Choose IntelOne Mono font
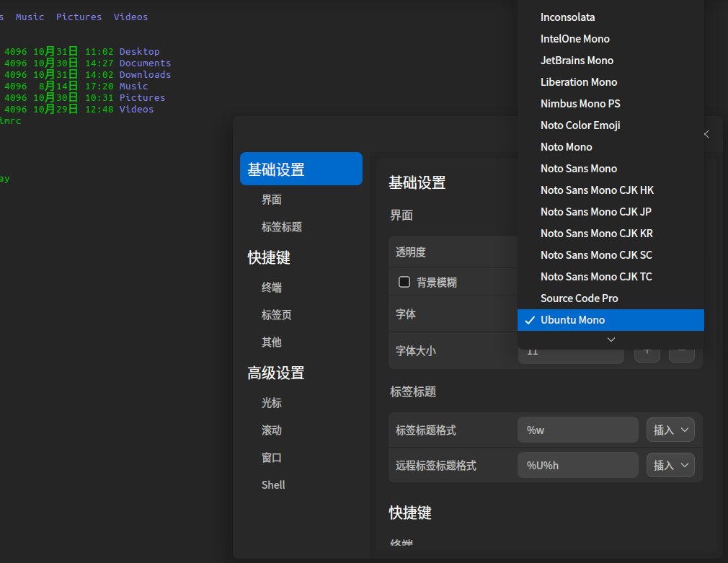 click(x=611, y=39)
